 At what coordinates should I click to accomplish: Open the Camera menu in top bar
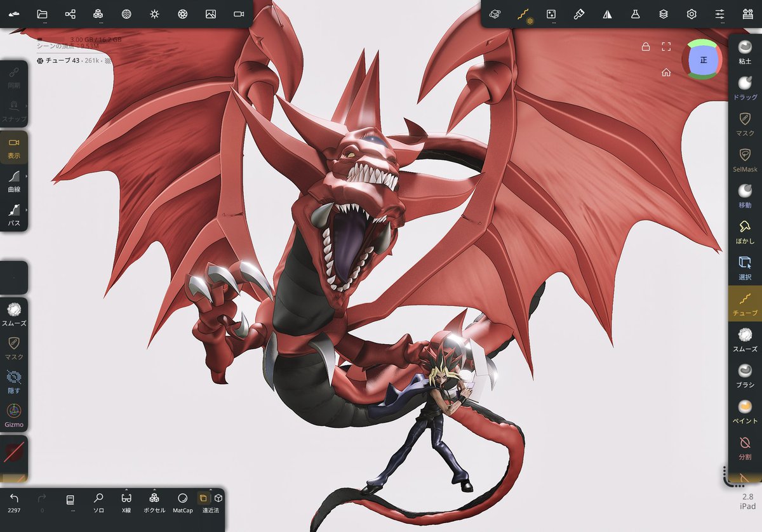(239, 14)
